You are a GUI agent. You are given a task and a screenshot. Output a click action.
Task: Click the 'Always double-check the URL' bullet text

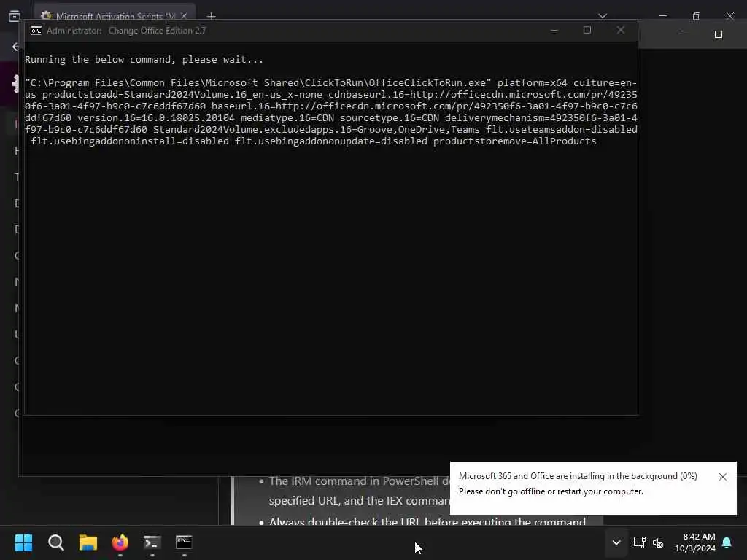pos(427,521)
